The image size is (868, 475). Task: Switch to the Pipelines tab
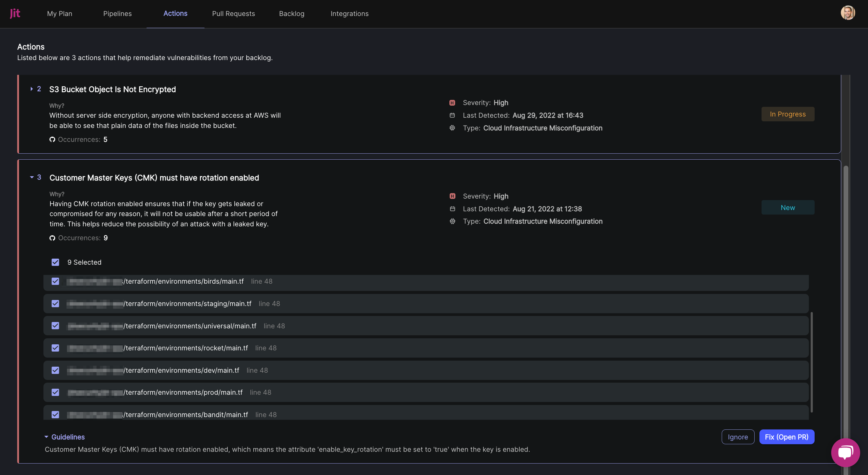117,14
